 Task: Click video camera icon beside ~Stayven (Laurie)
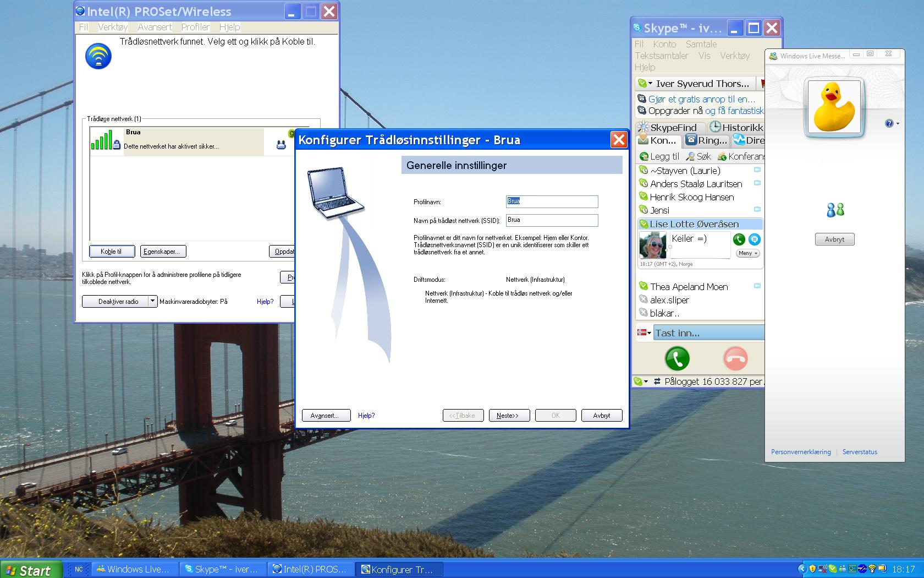(757, 170)
